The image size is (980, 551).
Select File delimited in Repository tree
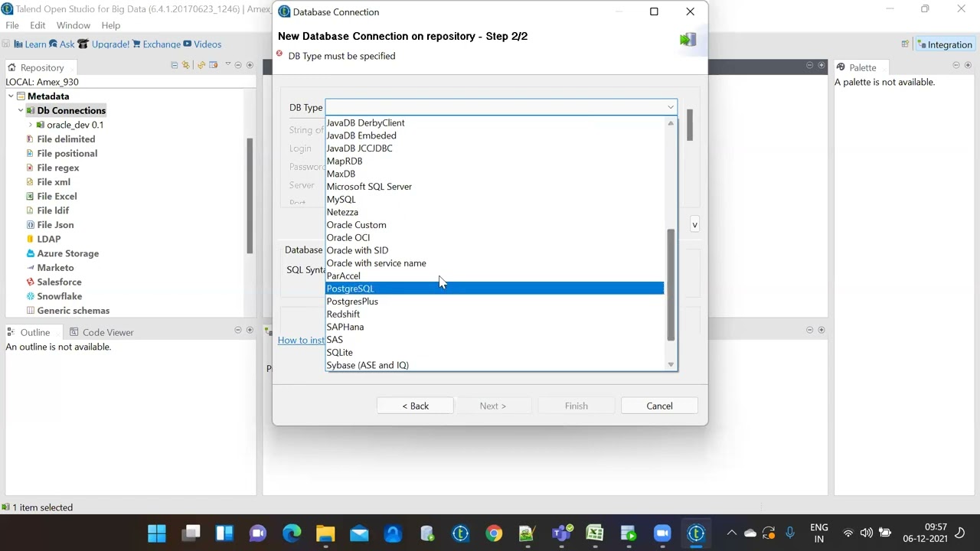pyautogui.click(x=66, y=139)
